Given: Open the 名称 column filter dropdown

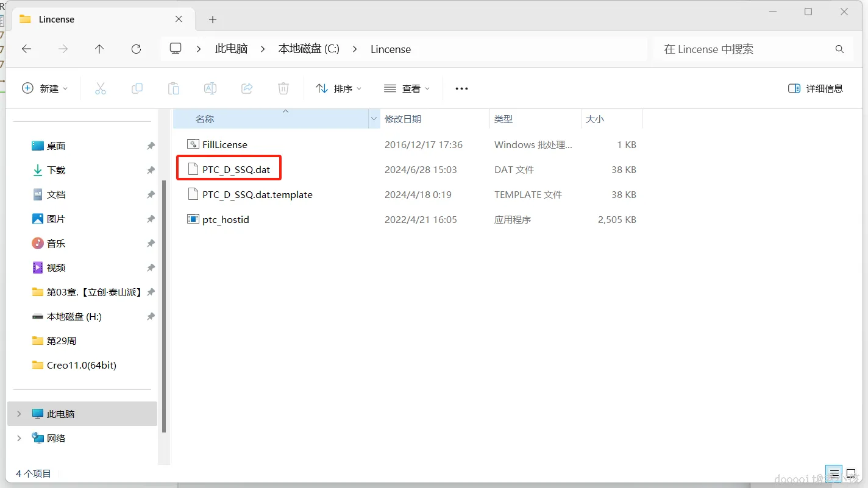Looking at the screenshot, I should [374, 119].
